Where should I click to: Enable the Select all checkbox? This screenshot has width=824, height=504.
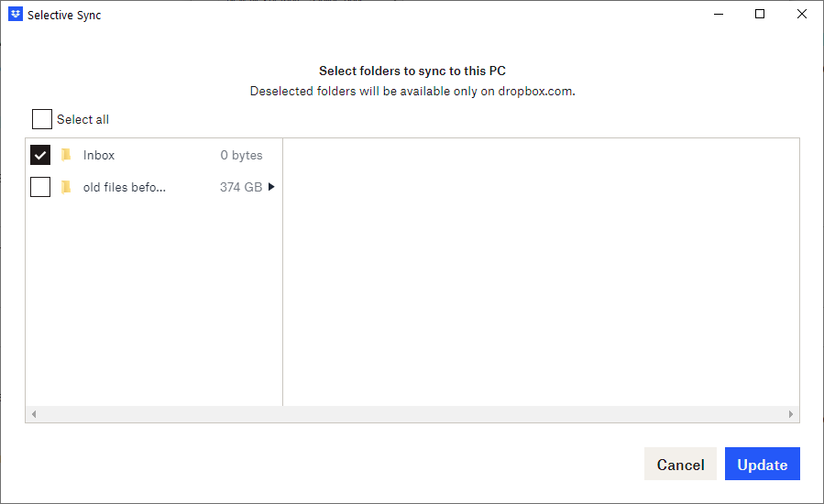point(42,119)
